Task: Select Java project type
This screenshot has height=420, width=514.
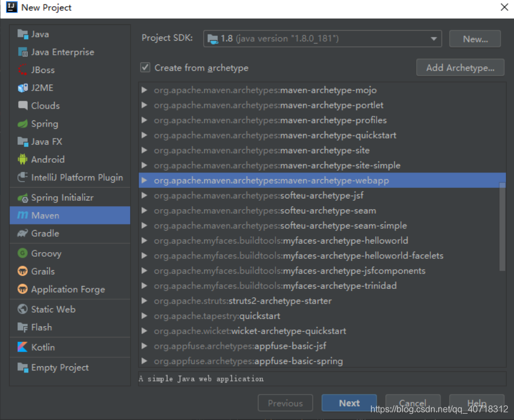Action: coord(70,34)
